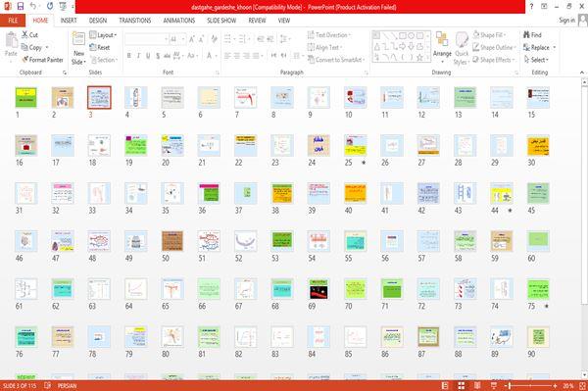This screenshot has height=391, width=588.
Task: Click the zoom slider in the status bar
Action: tap(531, 385)
